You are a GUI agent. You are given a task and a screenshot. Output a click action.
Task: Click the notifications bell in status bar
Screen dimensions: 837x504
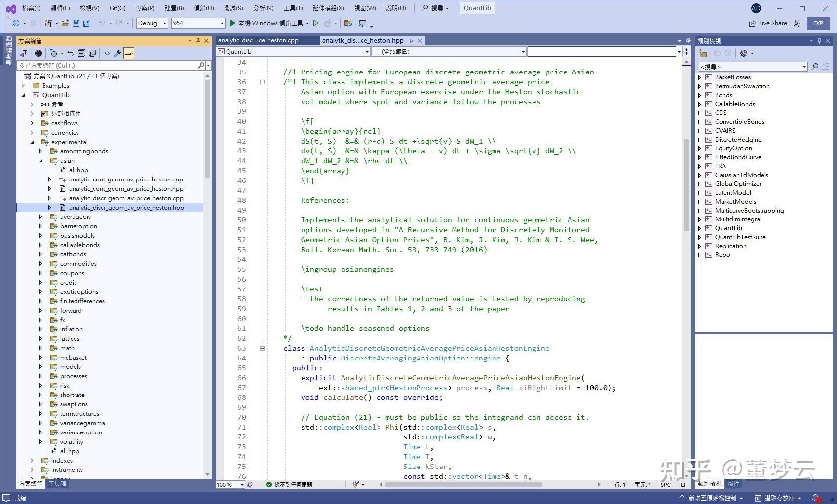(816, 498)
